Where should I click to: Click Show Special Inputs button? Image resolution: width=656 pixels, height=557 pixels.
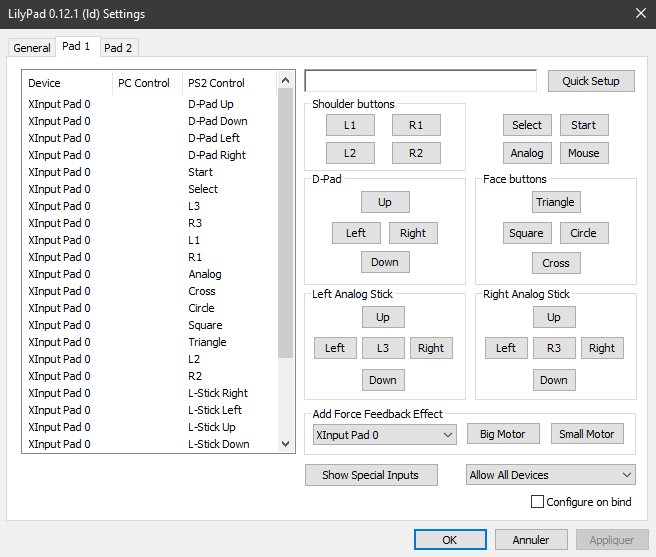(370, 475)
